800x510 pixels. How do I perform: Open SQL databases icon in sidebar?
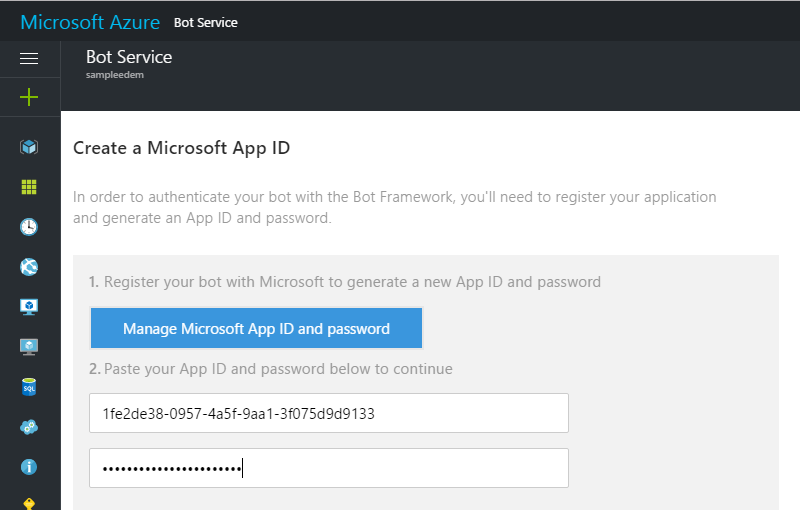coord(29,387)
